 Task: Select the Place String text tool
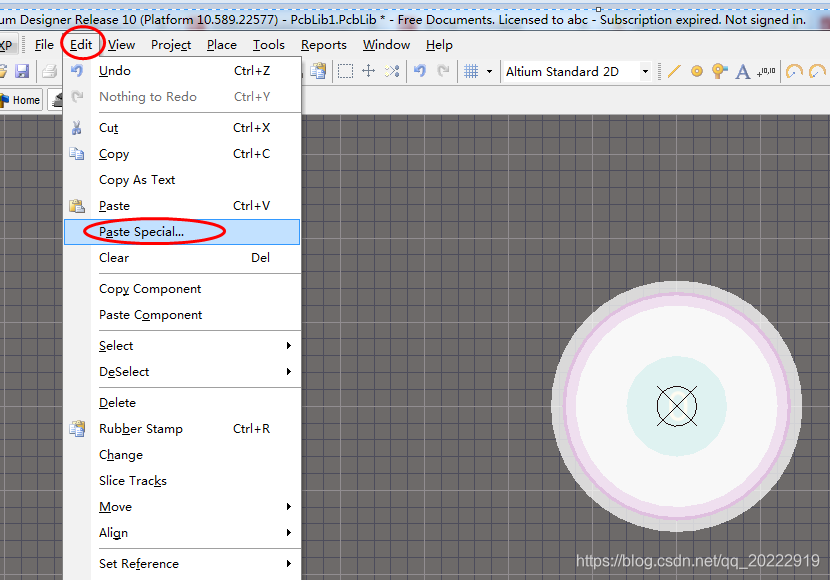pyautogui.click(x=743, y=71)
